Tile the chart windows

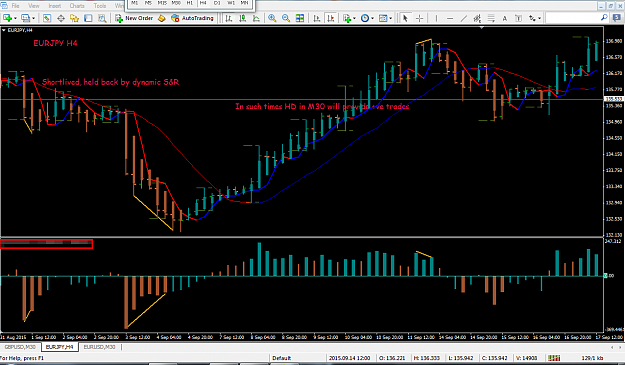coord(300,18)
